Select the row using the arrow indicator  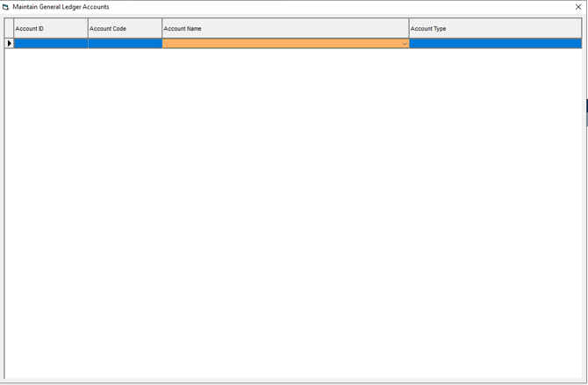point(10,44)
